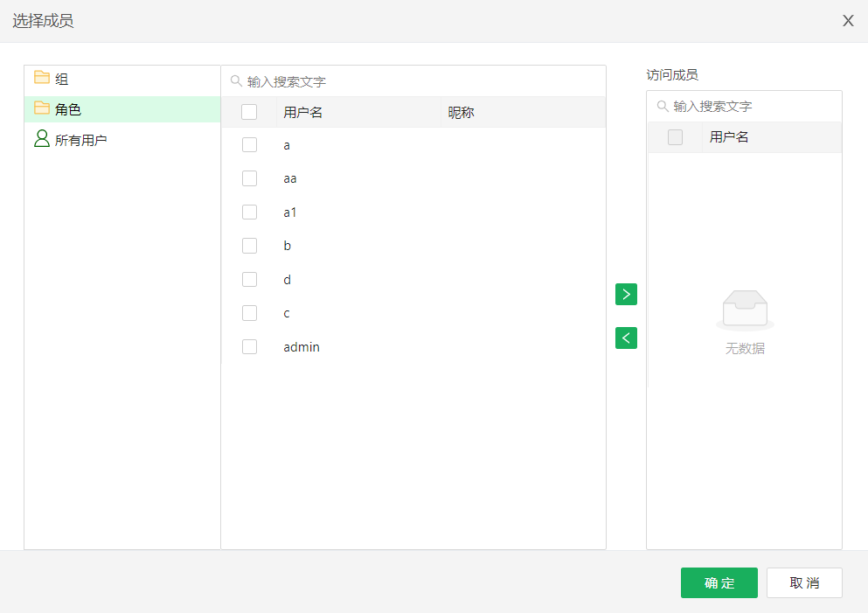This screenshot has height=613, width=868.
Task: Click the 访问成员 search input field
Action: (x=752, y=106)
